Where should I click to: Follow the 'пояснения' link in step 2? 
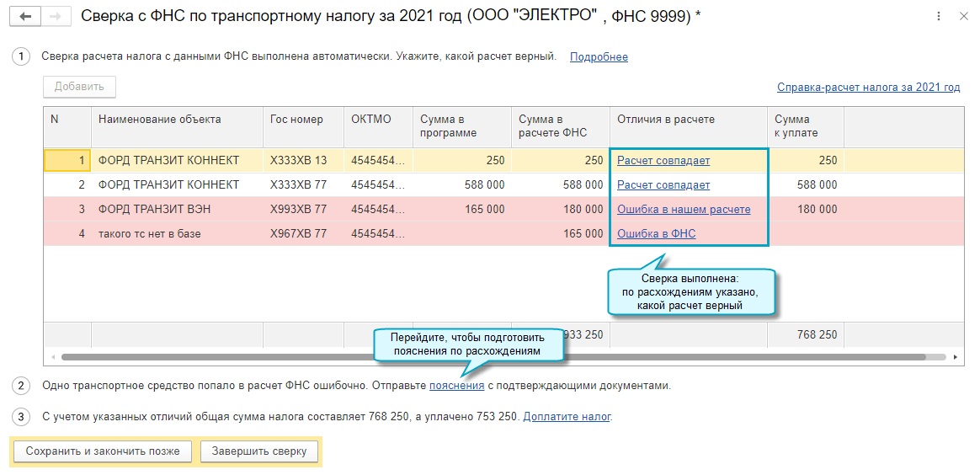[x=456, y=386]
